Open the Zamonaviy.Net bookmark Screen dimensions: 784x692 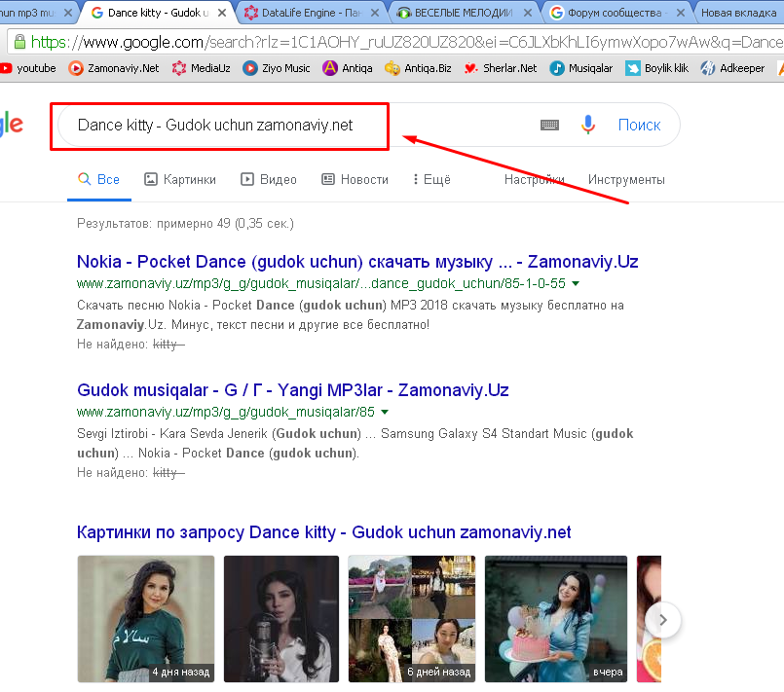click(x=114, y=68)
